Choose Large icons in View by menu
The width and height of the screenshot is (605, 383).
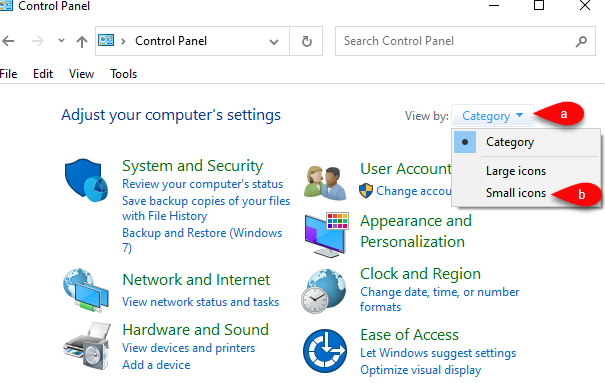click(x=516, y=171)
